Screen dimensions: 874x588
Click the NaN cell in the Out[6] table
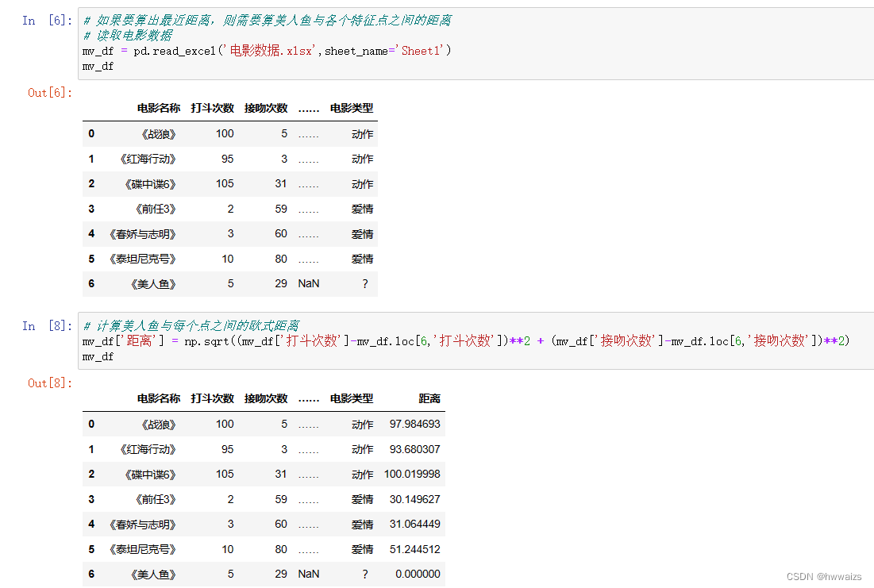(x=308, y=284)
